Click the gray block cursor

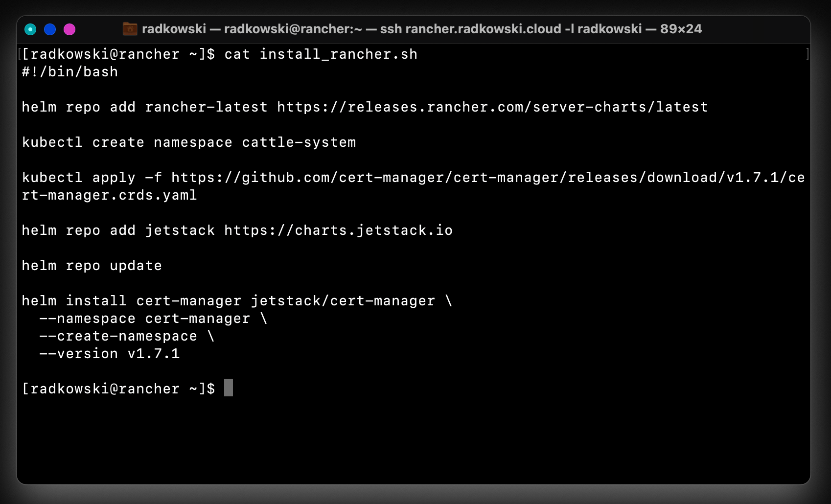pyautogui.click(x=229, y=388)
